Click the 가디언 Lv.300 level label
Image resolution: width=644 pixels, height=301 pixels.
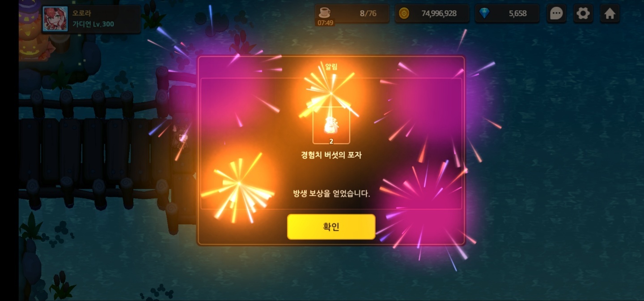point(93,24)
